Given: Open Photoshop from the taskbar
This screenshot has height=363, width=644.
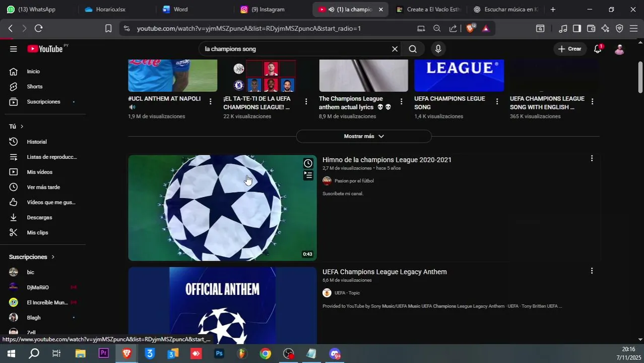Looking at the screenshot, I should tap(219, 353).
